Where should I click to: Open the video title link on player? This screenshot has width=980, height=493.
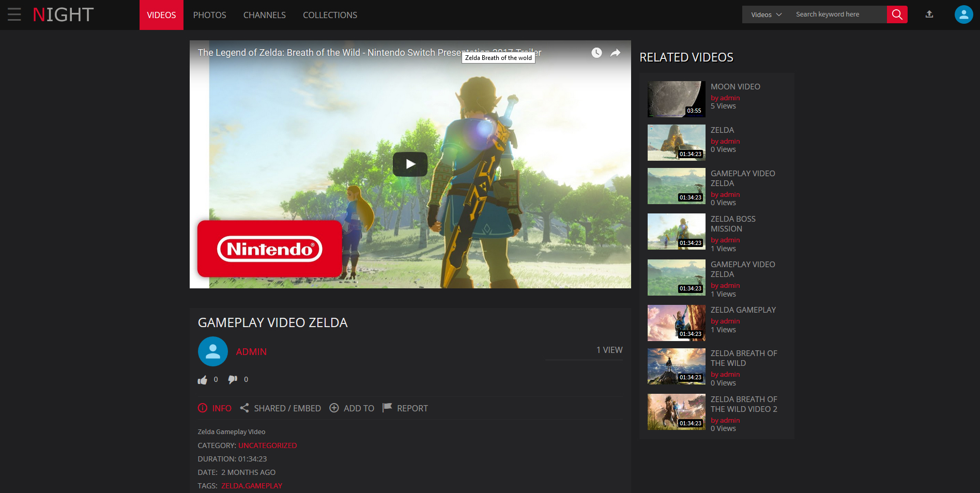(x=369, y=53)
